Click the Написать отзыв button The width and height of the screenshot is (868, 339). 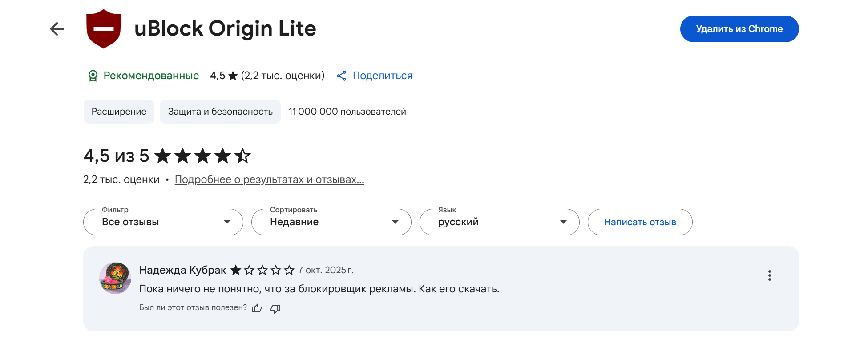[x=640, y=222]
